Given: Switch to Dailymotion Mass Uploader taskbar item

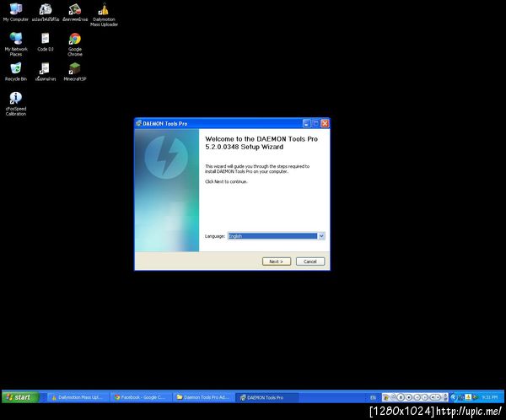Looking at the screenshot, I should coord(78,397).
